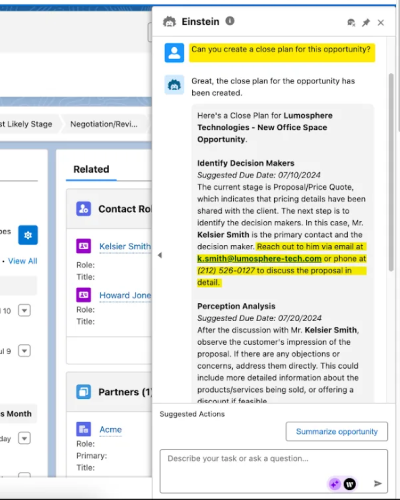The image size is (400, 500).
Task: Click the Einstein panel title text
Action: click(200, 22)
